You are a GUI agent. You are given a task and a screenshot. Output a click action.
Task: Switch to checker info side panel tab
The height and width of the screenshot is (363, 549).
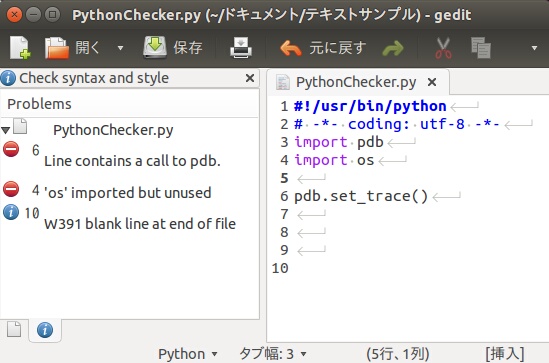[x=45, y=330]
